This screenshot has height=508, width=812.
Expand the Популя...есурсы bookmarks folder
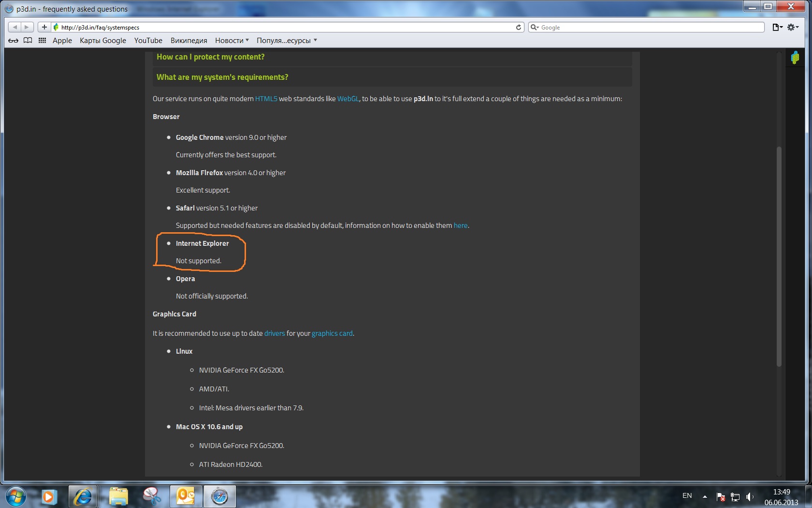click(287, 41)
